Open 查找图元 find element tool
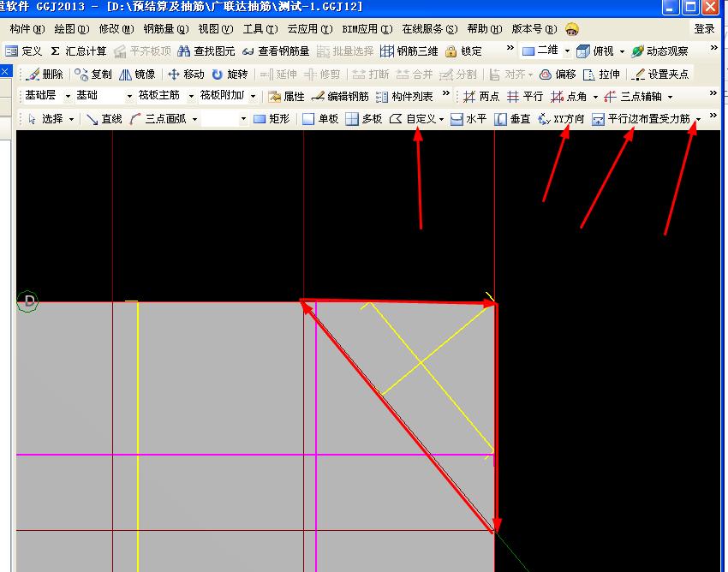 [206, 51]
